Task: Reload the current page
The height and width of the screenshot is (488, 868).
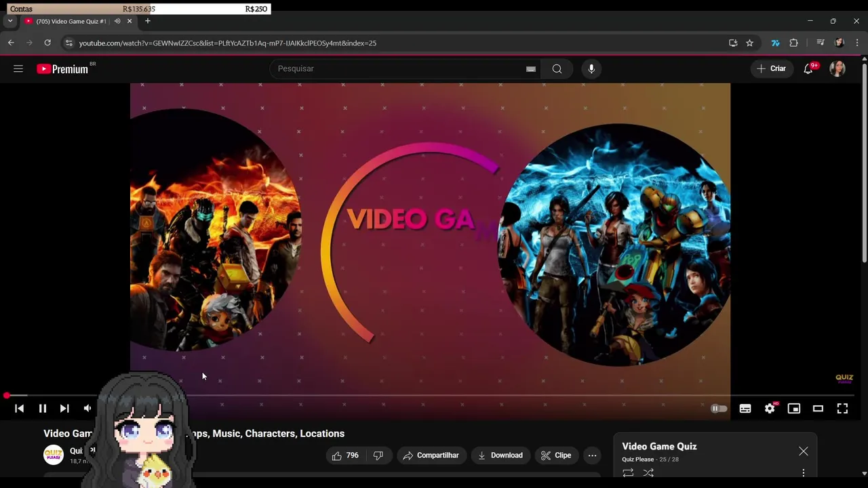Action: point(47,43)
